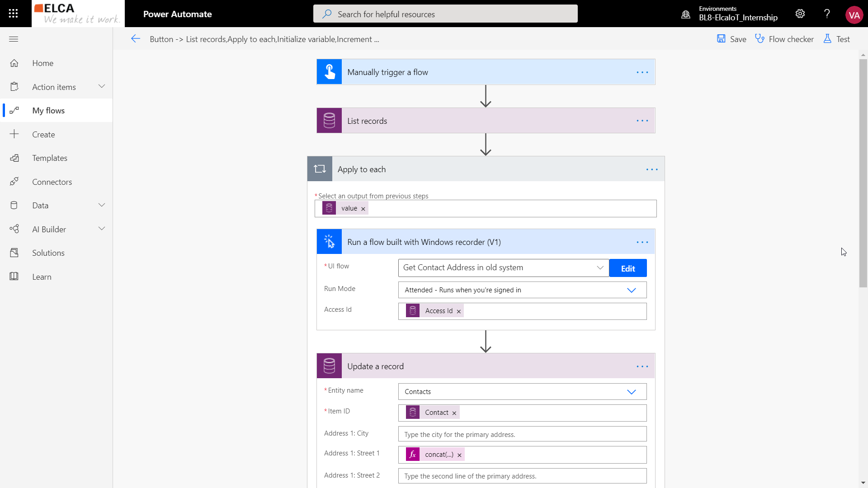Remove the Access Id token

pos(458,311)
